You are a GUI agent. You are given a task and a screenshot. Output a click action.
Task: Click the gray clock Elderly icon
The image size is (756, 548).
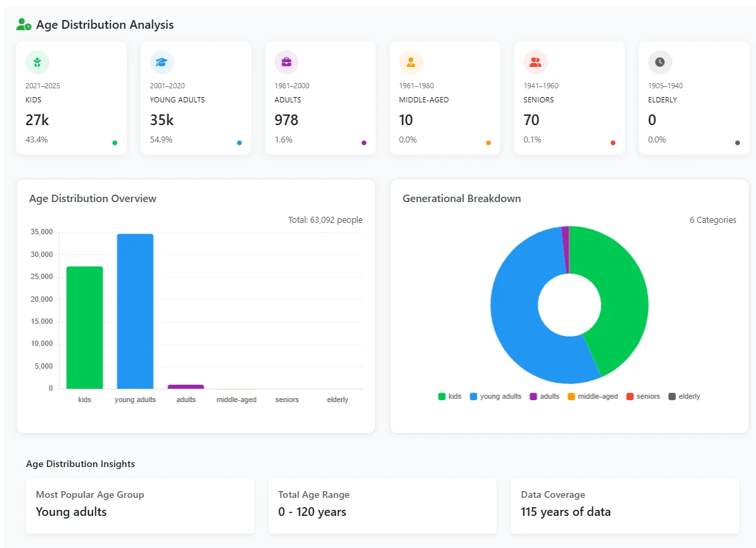point(660,62)
